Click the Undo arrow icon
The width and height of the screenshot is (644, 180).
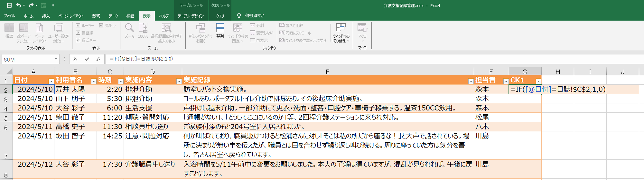pyautogui.click(x=18, y=5)
